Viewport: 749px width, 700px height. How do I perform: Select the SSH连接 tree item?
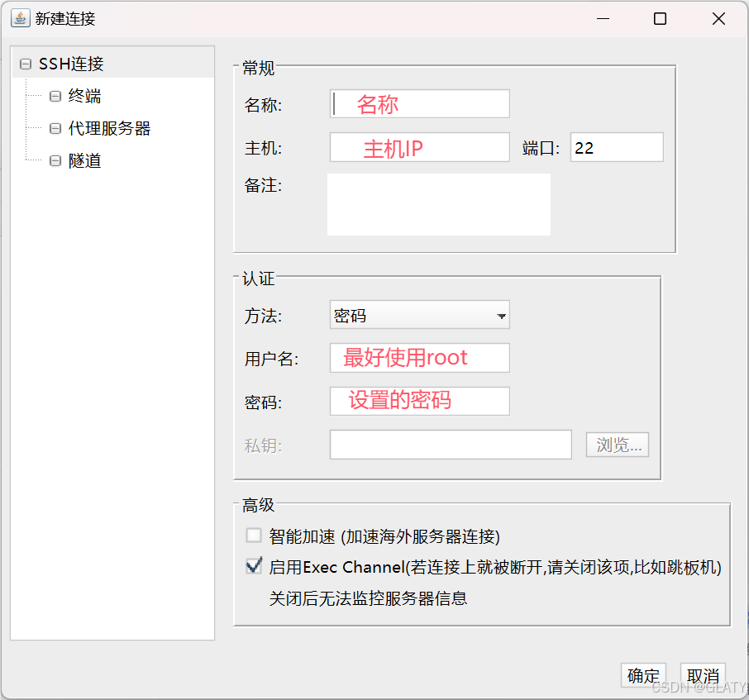(x=71, y=64)
